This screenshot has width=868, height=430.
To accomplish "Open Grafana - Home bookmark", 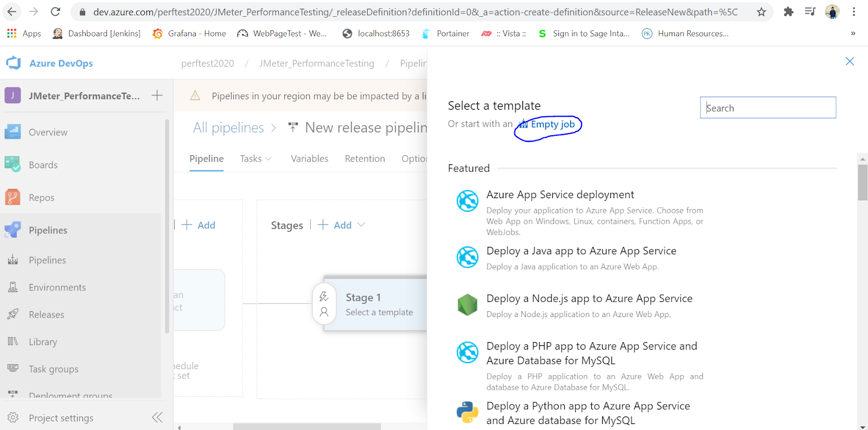I will click(x=189, y=34).
